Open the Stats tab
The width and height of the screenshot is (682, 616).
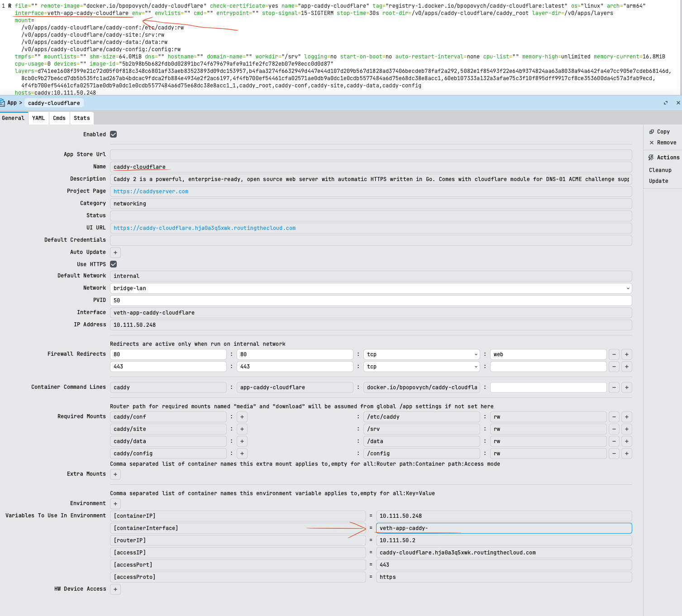pos(82,118)
